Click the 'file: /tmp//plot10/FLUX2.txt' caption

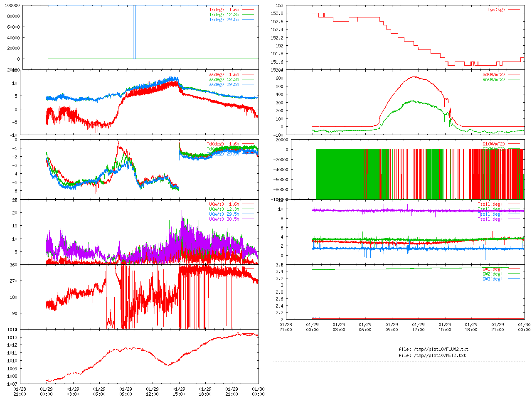[x=433, y=349]
